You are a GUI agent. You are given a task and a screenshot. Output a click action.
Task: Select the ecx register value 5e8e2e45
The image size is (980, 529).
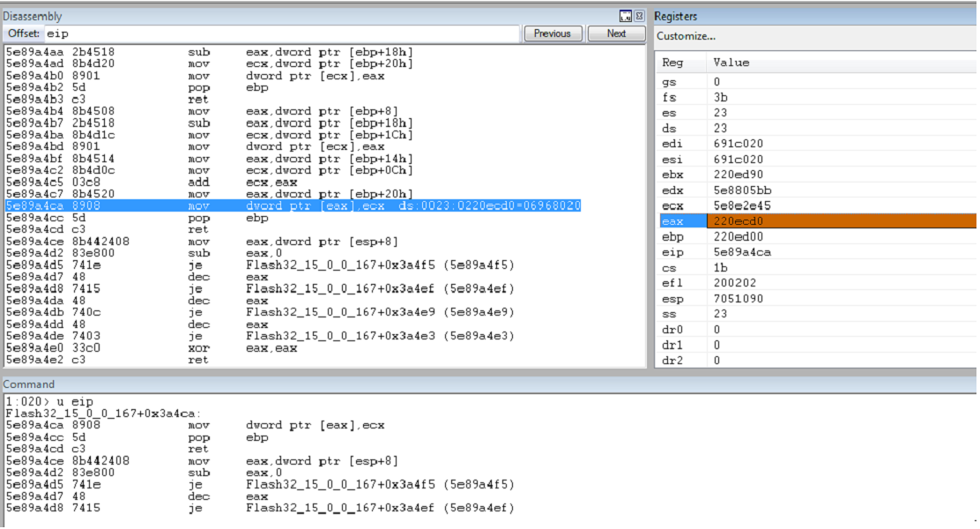(742, 205)
